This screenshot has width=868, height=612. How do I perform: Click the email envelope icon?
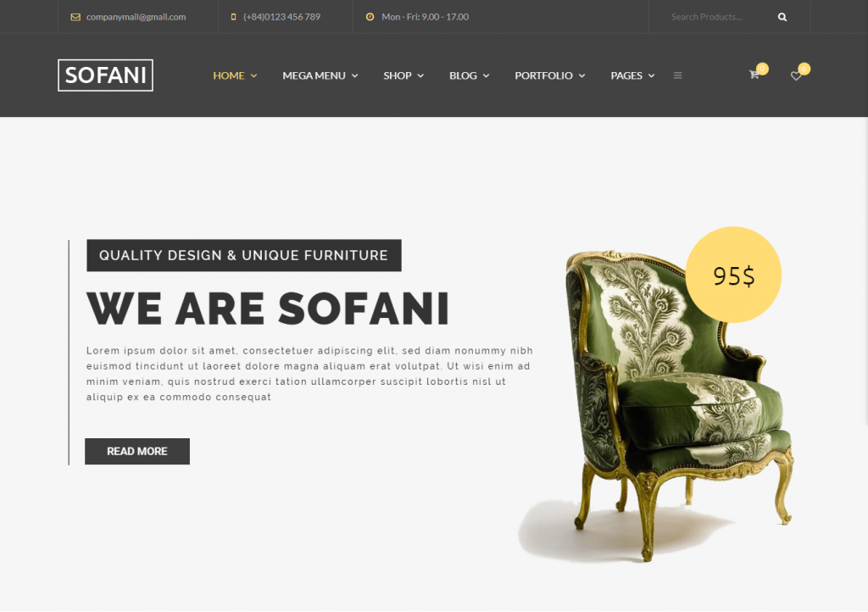point(75,17)
